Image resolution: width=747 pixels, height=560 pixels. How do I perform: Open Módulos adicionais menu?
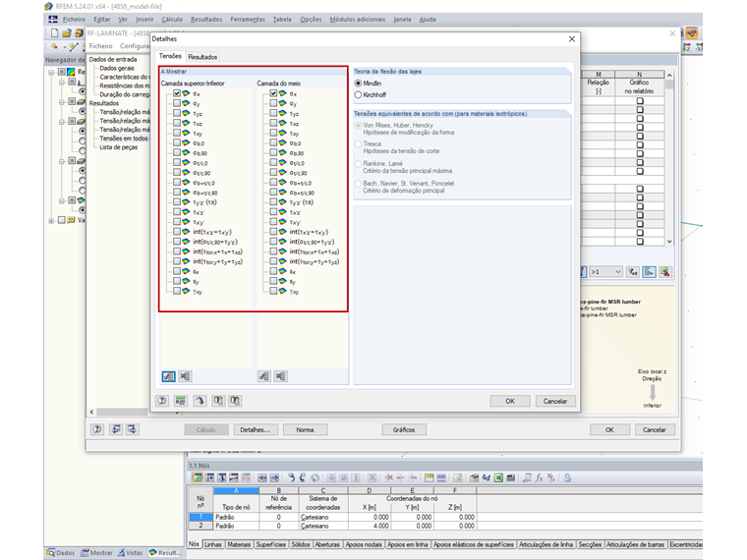click(x=358, y=19)
